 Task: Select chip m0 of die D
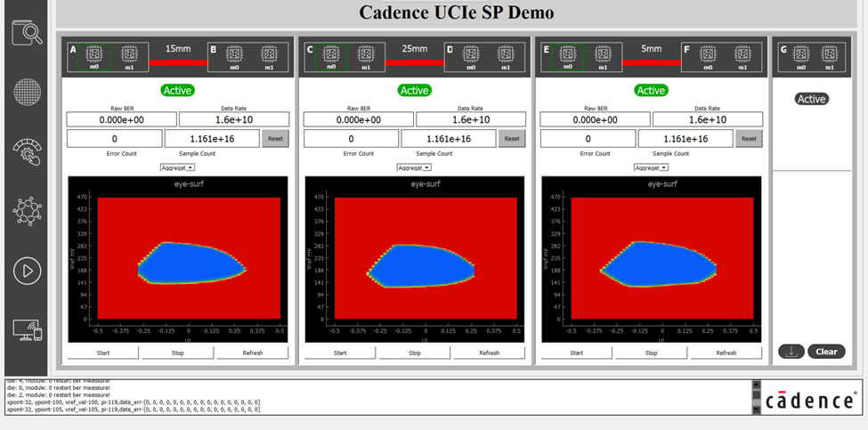471,57
